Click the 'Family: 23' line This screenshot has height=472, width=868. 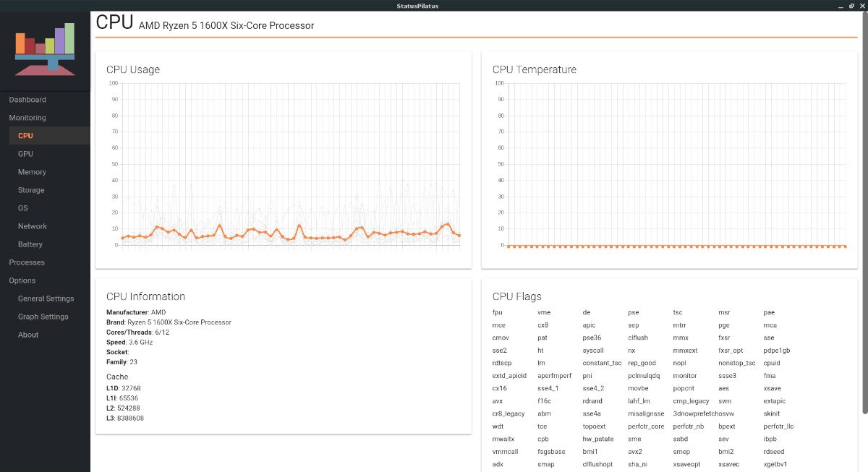(122, 361)
